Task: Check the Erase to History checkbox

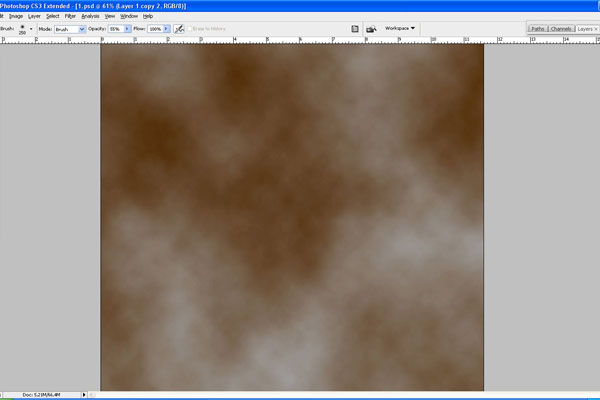Action: 191,29
